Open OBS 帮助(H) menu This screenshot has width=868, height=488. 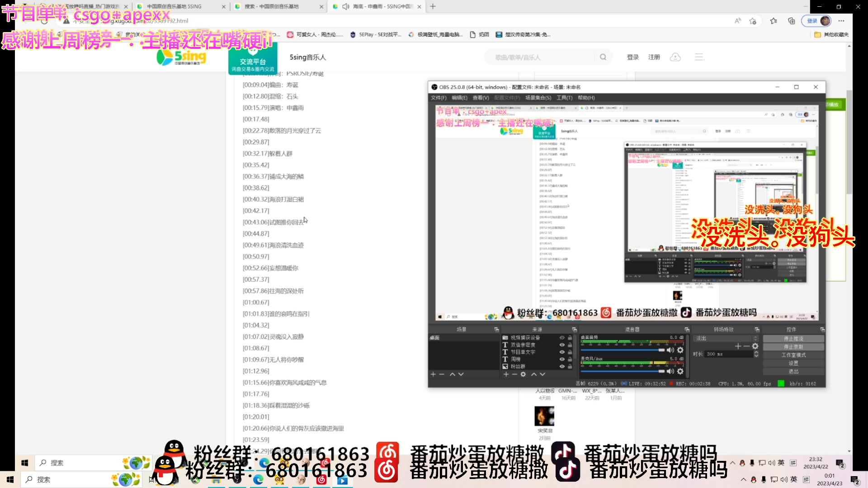pyautogui.click(x=586, y=98)
